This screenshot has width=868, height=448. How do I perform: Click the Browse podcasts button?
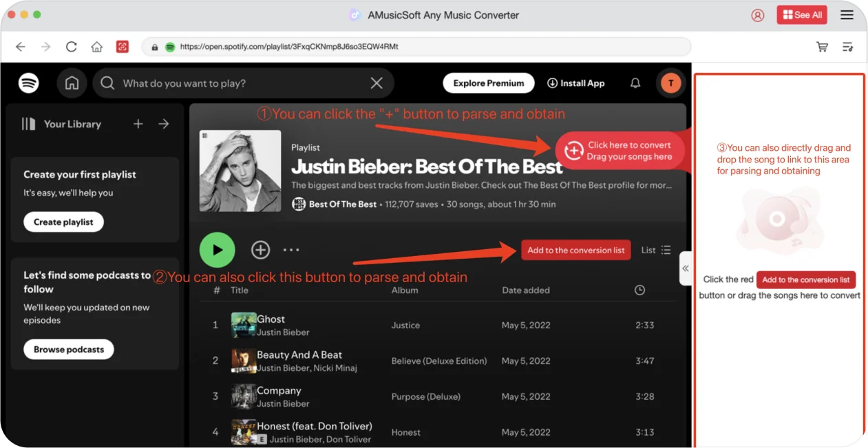click(x=69, y=350)
